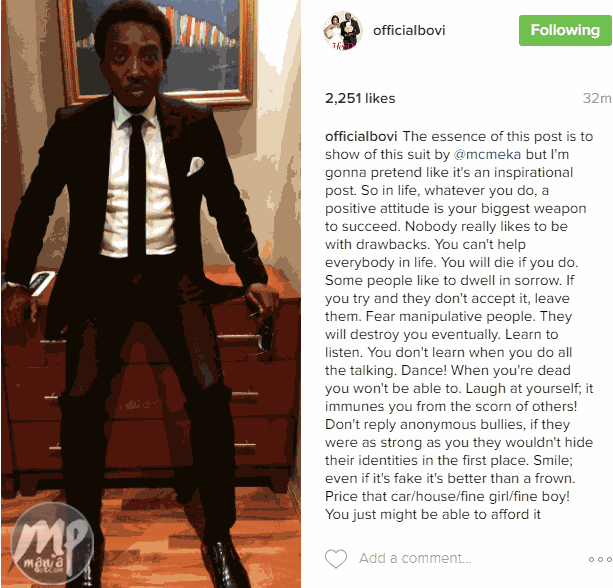Click the officialbovi name in caption
Image resolution: width=613 pixels, height=588 pixels.
pos(361,136)
